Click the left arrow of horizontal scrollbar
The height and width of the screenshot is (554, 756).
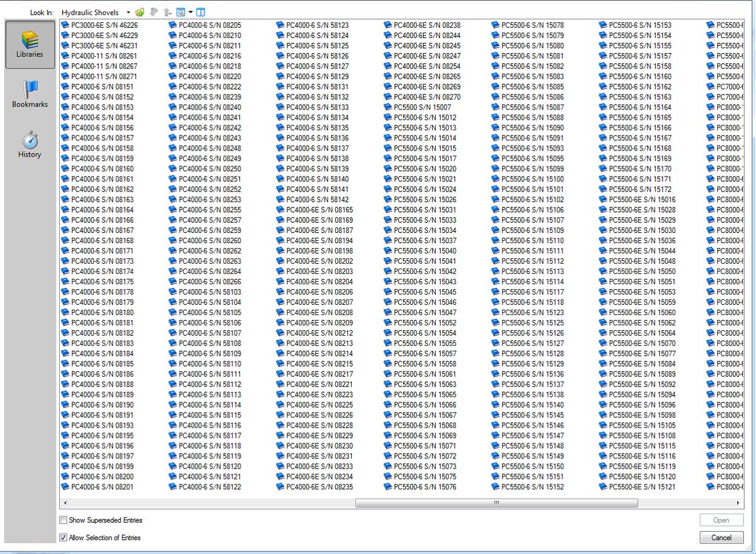coord(65,503)
